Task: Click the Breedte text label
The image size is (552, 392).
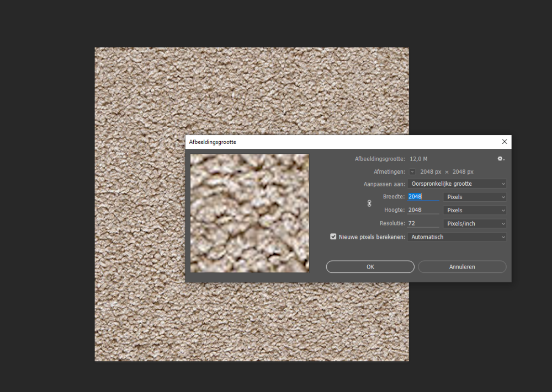Action: (x=394, y=197)
